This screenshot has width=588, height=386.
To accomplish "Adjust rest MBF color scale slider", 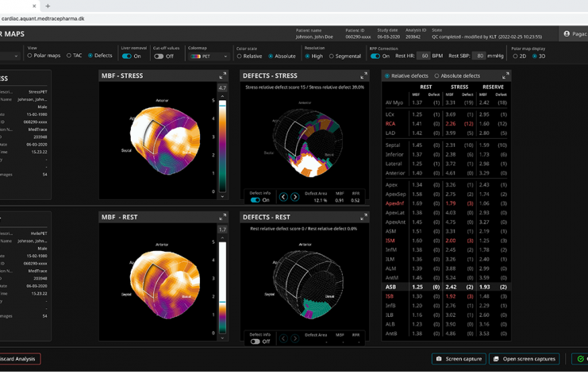I will pyautogui.click(x=222, y=302).
